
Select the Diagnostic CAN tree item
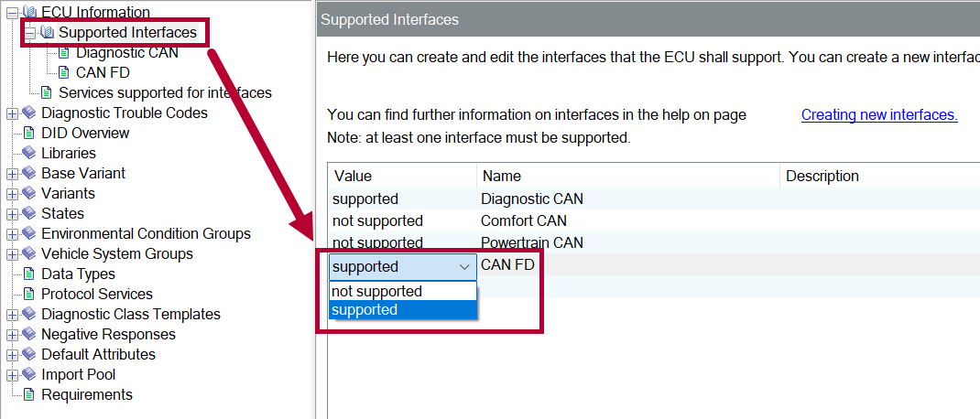[x=127, y=53]
